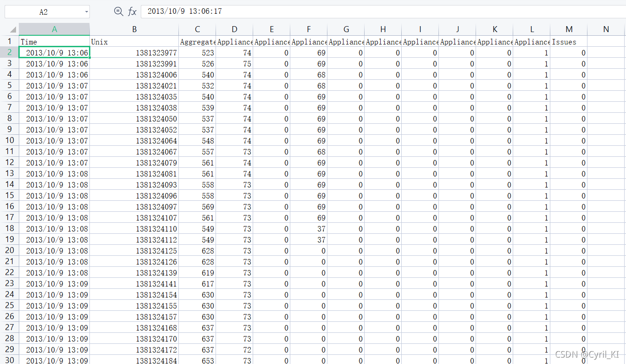Click the 'Appliance' header cell in column F

coord(309,42)
